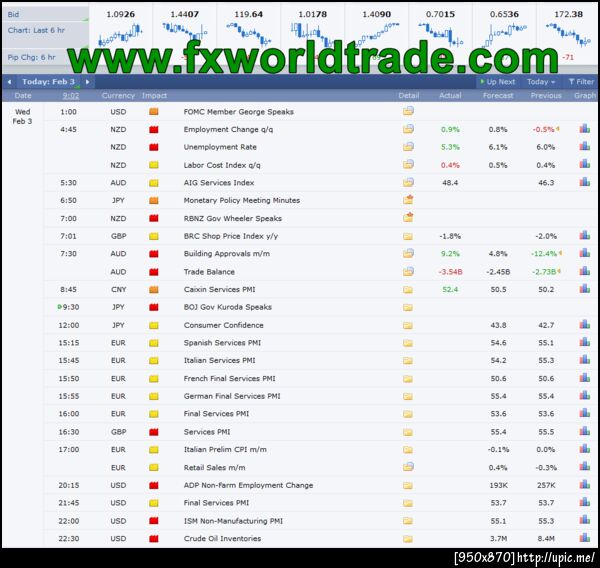Click the Impact column header
Image resolution: width=600 pixels, height=568 pixels.
pos(154,96)
